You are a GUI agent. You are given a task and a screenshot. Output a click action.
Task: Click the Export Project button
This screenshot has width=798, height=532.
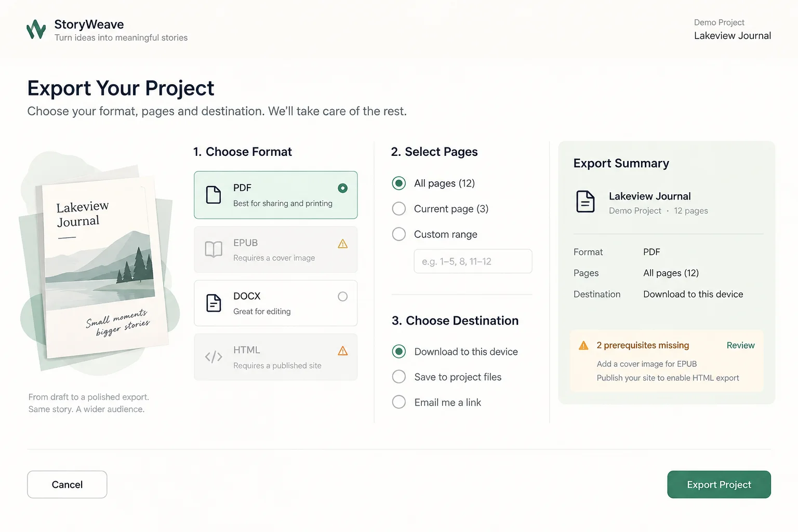point(719,485)
